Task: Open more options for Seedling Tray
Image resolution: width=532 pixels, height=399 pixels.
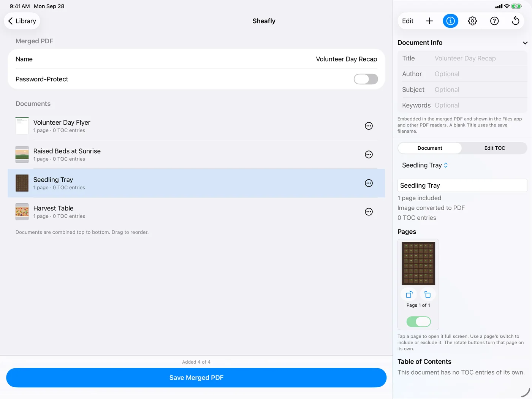Action: pyautogui.click(x=369, y=183)
